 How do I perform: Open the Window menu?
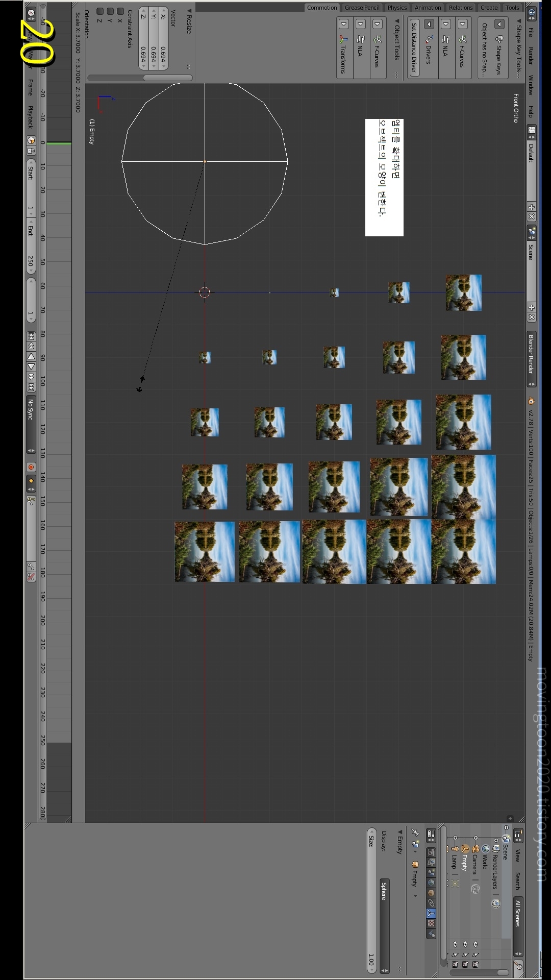pos(531,85)
